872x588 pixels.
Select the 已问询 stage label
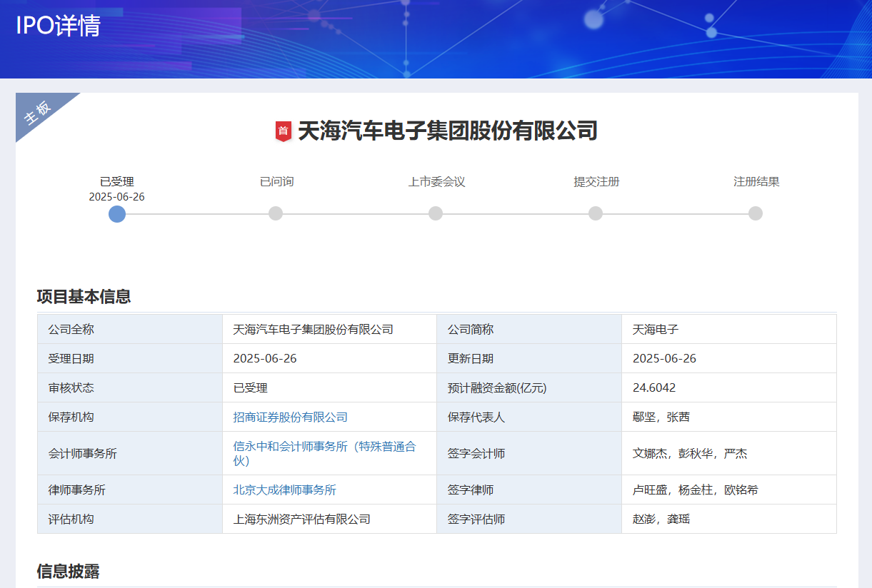276,182
